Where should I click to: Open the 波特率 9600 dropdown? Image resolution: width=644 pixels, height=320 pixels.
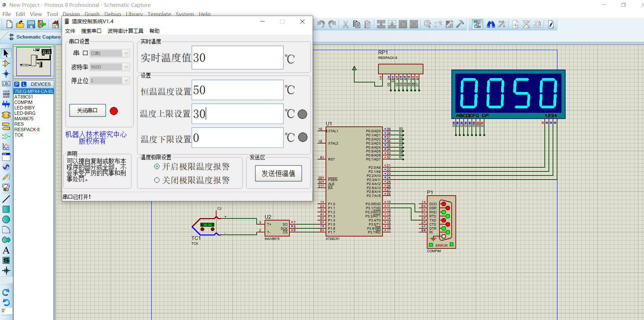(110, 67)
